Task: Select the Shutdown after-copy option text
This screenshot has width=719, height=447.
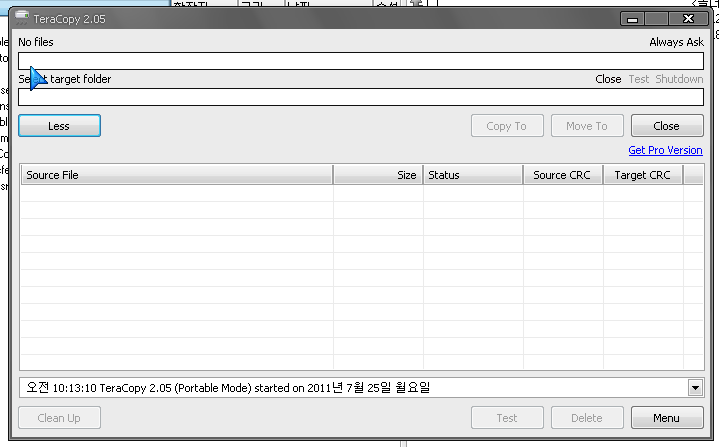Action: click(679, 79)
